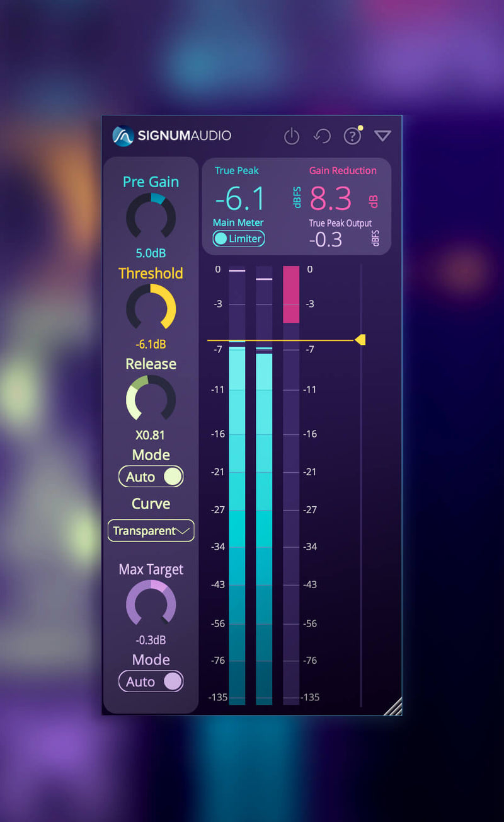
Task: Toggle the Max Target Mode Auto switch
Action: [151, 681]
